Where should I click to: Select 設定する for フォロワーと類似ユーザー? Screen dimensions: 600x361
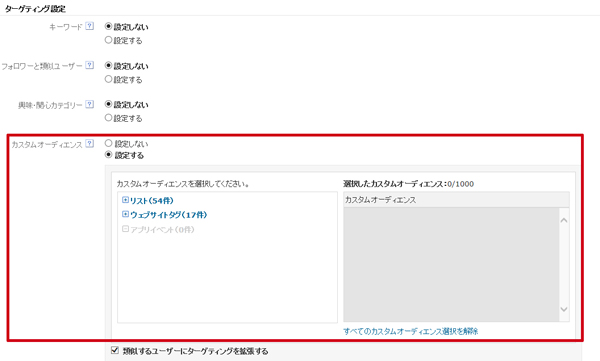tap(108, 79)
